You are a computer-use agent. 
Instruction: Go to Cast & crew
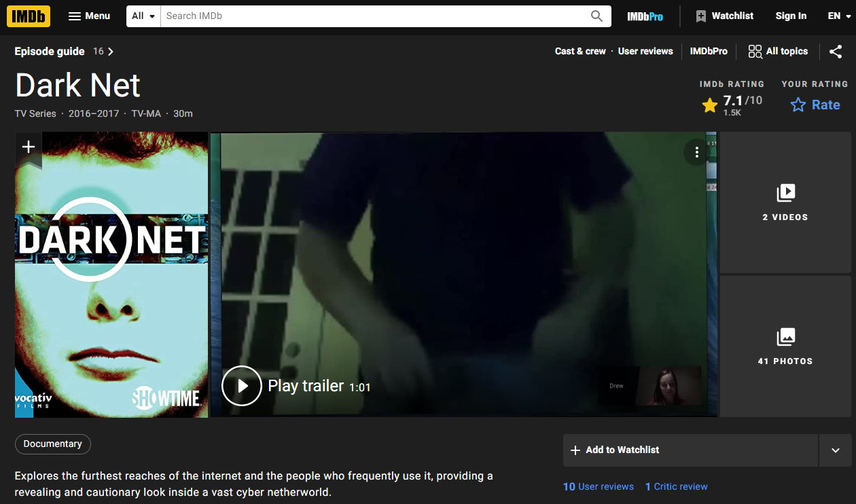[x=580, y=51]
